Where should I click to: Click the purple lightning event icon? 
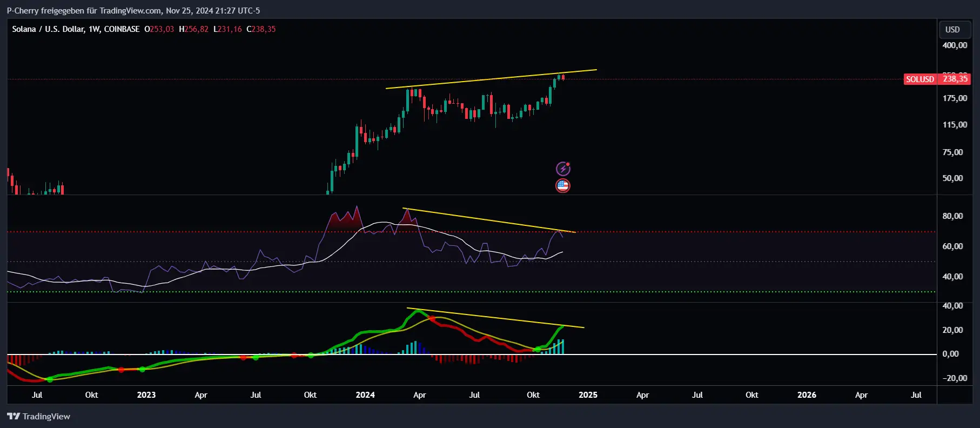coord(563,169)
